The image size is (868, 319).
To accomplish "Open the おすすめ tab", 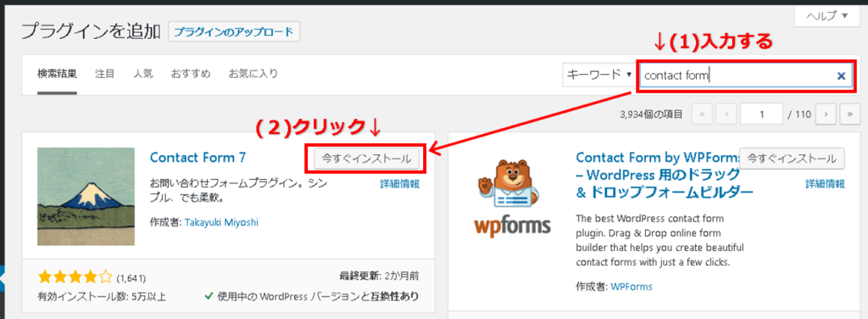I will tap(191, 74).
